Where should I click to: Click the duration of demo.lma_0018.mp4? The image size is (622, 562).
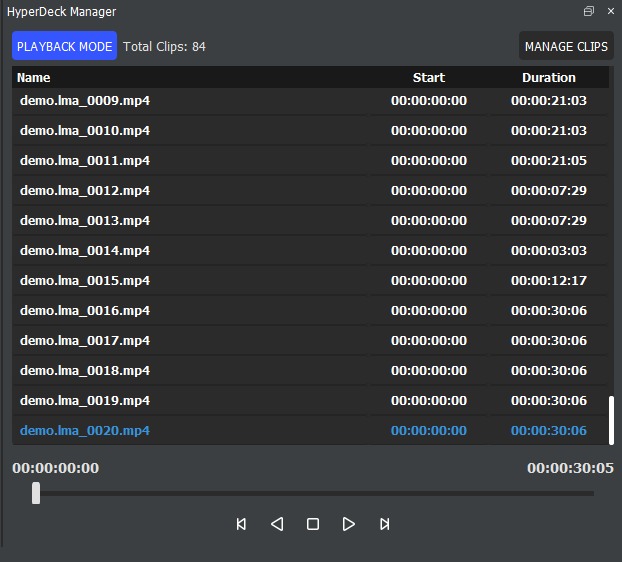[549, 370]
